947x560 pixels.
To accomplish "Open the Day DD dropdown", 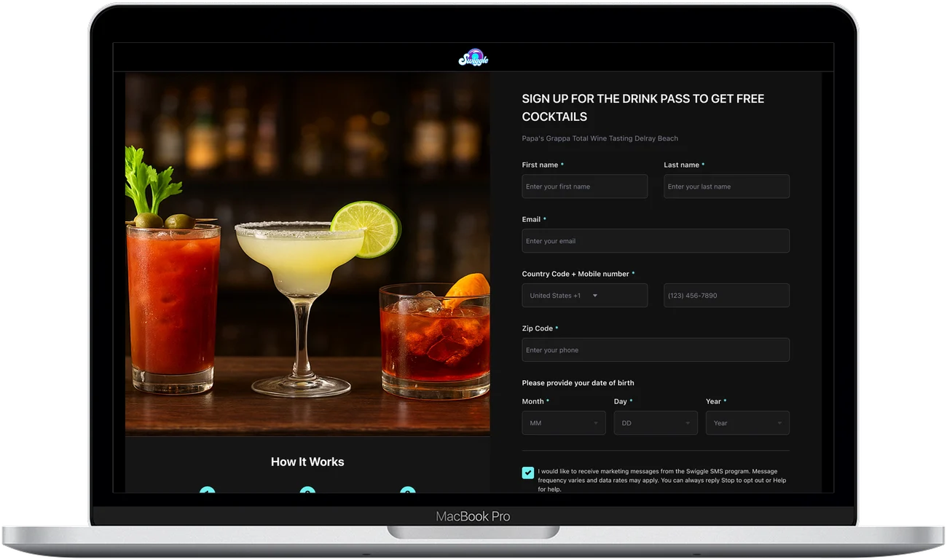I will pos(656,423).
